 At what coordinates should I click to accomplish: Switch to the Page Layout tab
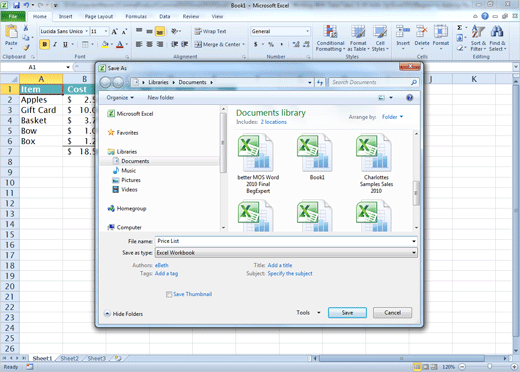[99, 16]
